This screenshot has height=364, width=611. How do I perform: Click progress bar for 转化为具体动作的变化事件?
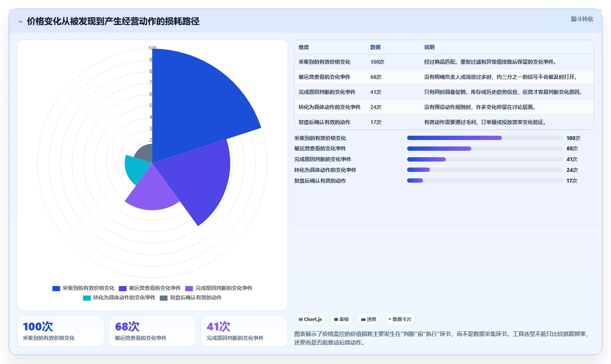pyautogui.click(x=485, y=170)
